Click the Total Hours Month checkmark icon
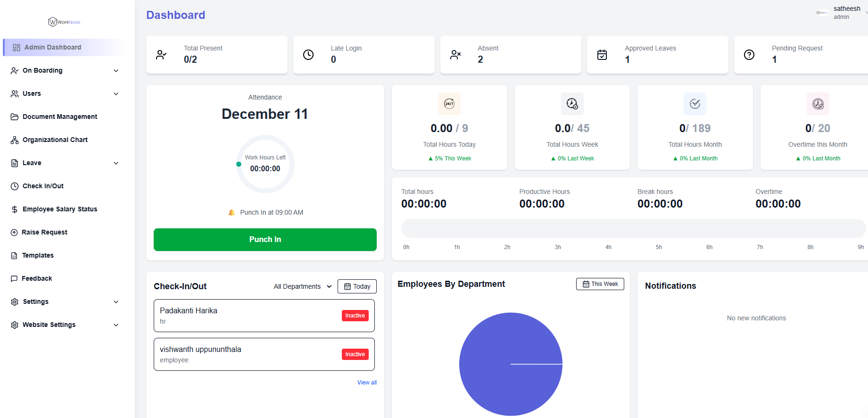The width and height of the screenshot is (868, 418). (x=695, y=104)
